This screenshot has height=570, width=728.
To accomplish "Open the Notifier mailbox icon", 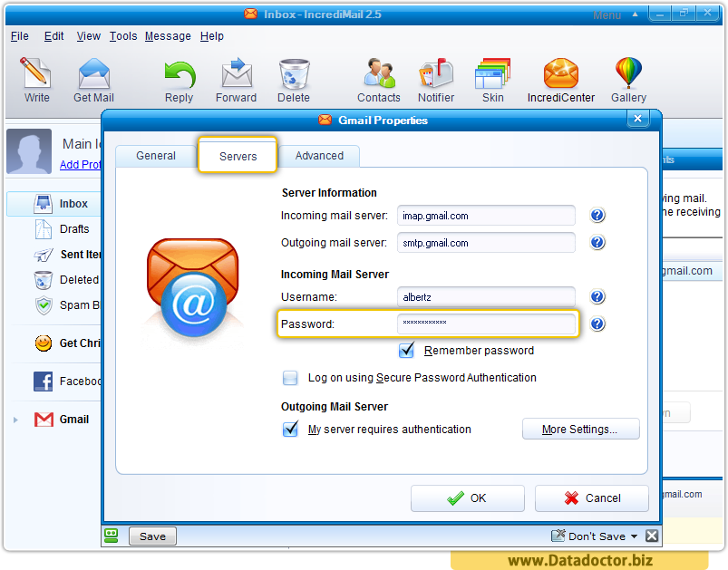I will [436, 72].
